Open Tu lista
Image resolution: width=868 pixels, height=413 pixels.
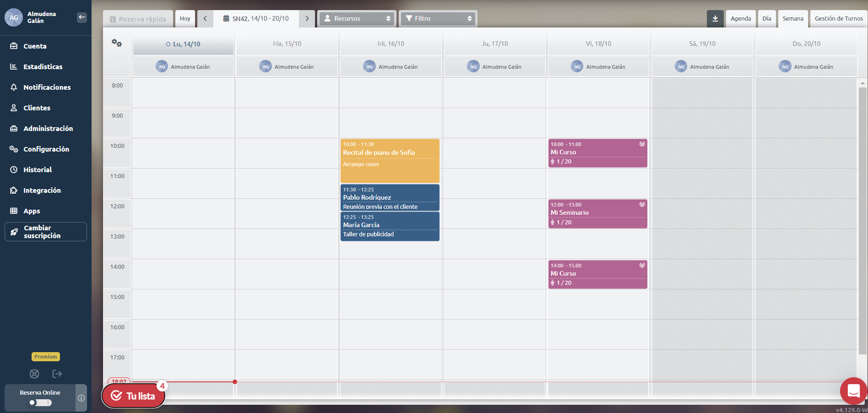[133, 395]
